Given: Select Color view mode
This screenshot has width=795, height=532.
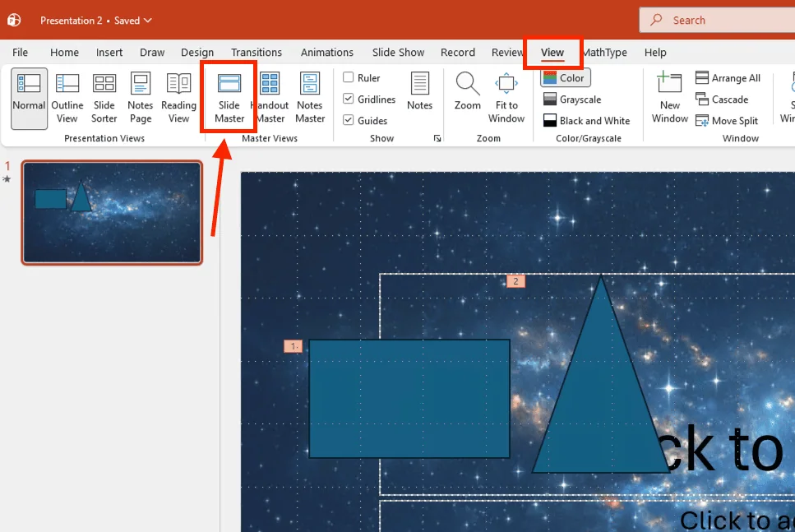Looking at the screenshot, I should [566, 78].
